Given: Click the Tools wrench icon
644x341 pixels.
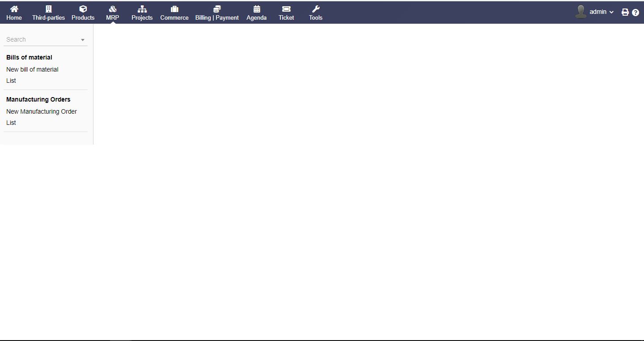Looking at the screenshot, I should (316, 9).
